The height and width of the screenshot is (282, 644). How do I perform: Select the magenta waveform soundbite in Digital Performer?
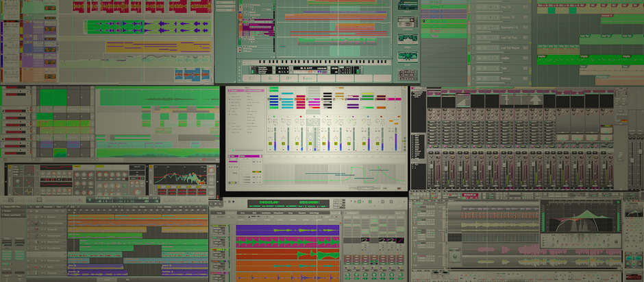[x=288, y=242]
